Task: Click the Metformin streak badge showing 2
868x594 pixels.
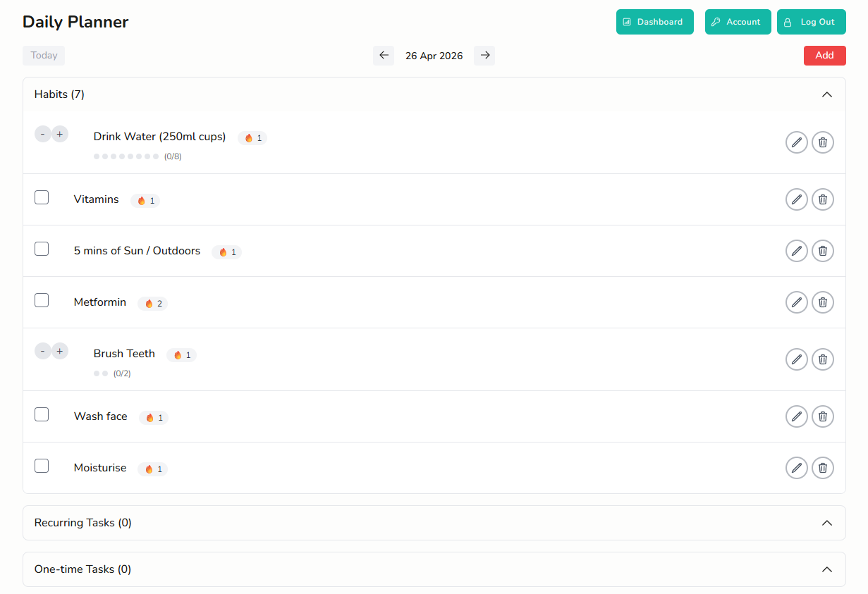Action: pos(153,304)
